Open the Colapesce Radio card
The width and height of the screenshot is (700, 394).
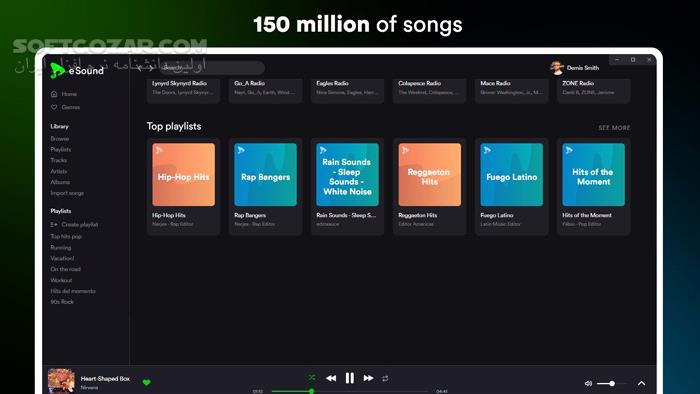point(429,91)
